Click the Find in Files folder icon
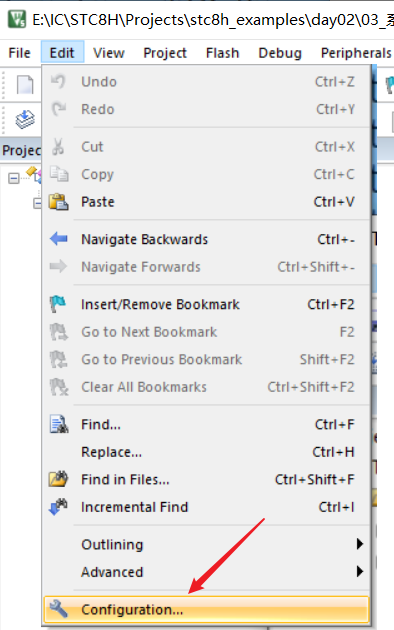This screenshot has height=630, width=394. pos(58,479)
